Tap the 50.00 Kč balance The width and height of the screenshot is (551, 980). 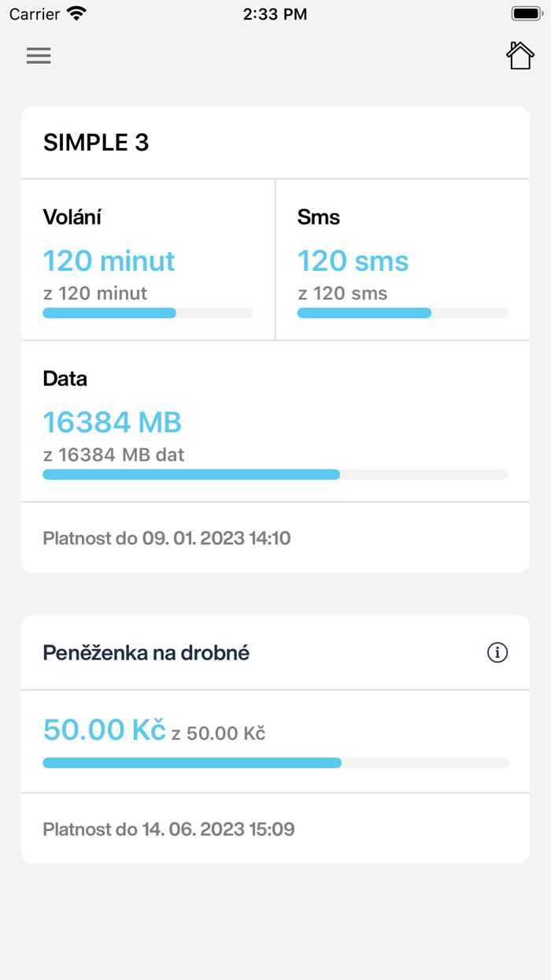tap(104, 729)
